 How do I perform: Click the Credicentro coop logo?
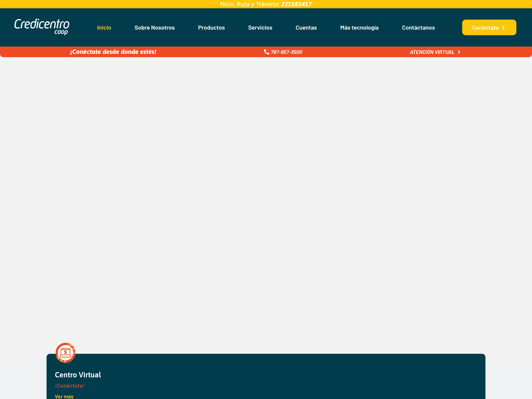42,27
